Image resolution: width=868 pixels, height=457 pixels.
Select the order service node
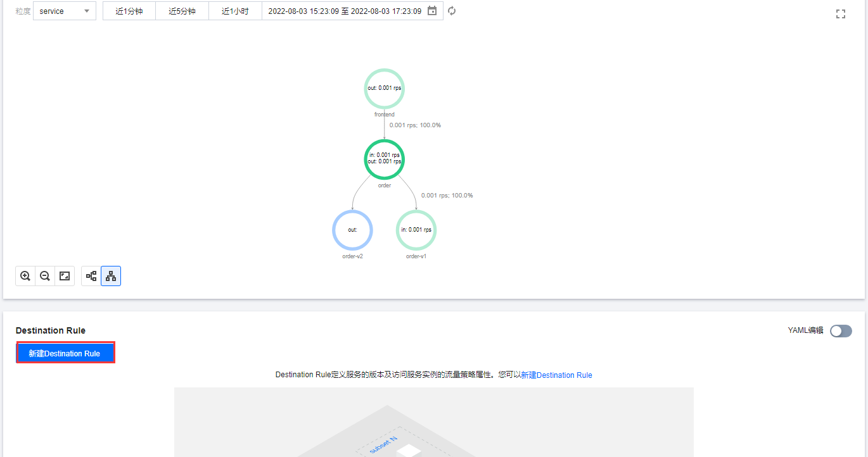[384, 159]
